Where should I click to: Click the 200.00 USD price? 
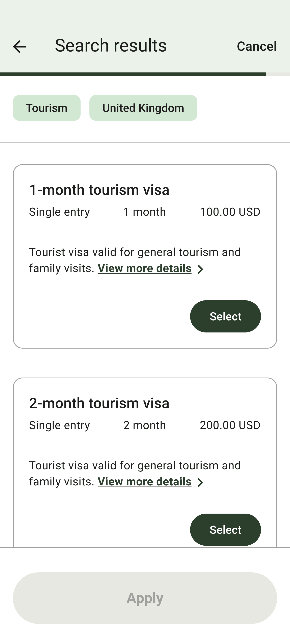click(230, 425)
